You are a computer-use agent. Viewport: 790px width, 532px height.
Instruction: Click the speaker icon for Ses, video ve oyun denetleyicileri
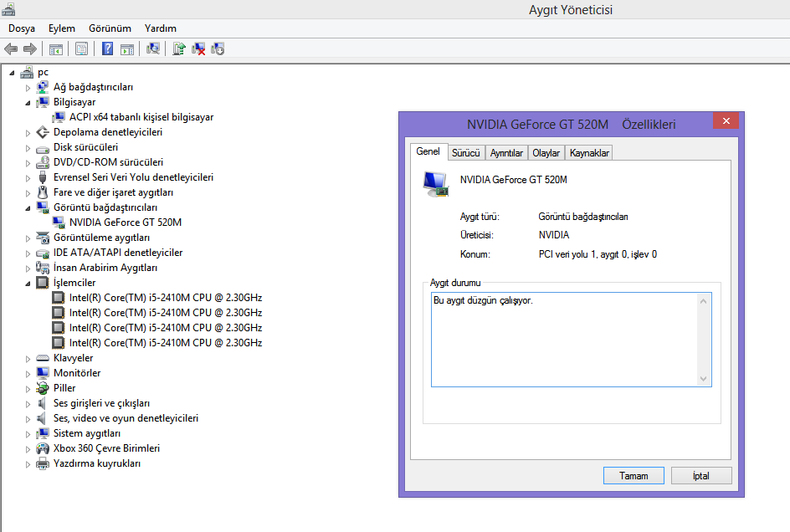pyautogui.click(x=43, y=418)
